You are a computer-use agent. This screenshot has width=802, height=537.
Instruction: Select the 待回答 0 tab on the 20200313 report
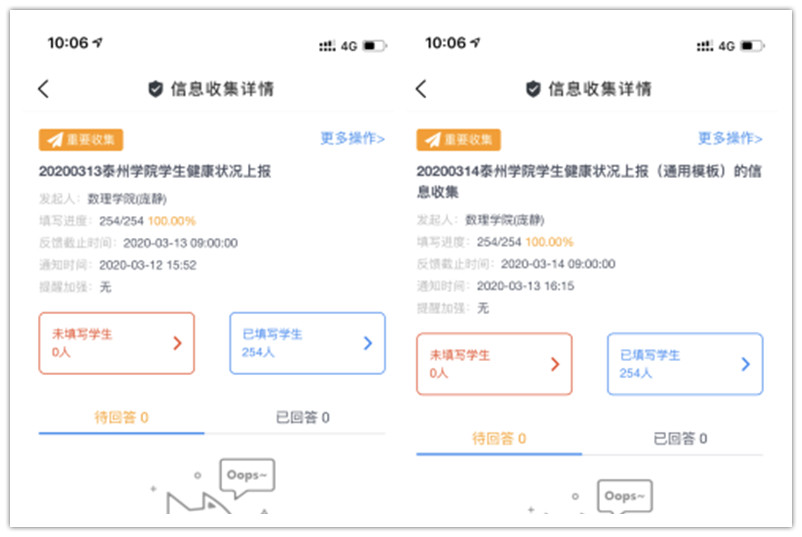coord(121,417)
